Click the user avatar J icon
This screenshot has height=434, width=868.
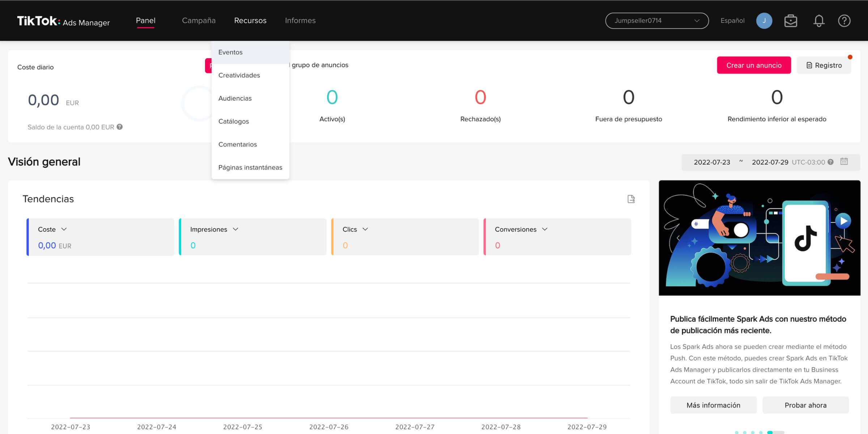[x=764, y=21]
